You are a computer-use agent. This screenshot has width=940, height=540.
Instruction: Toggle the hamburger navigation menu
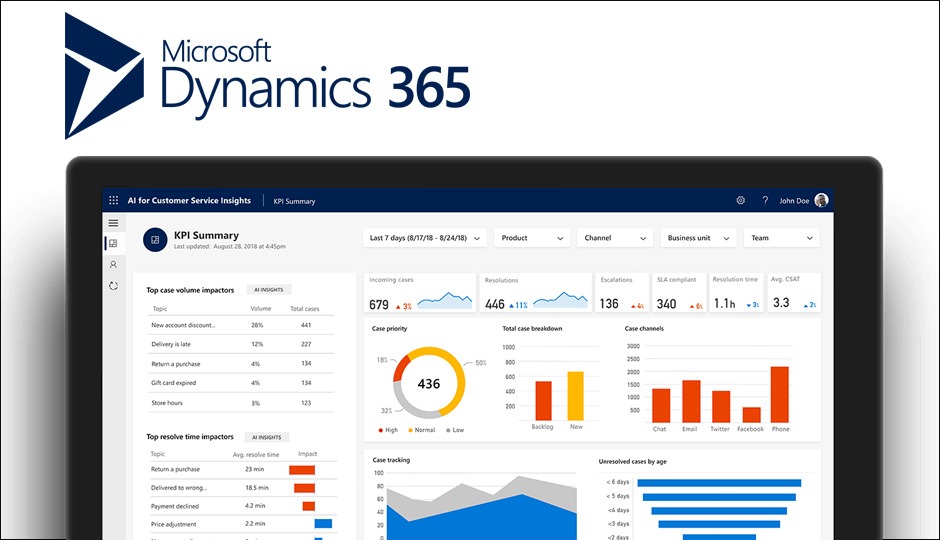[x=113, y=223]
